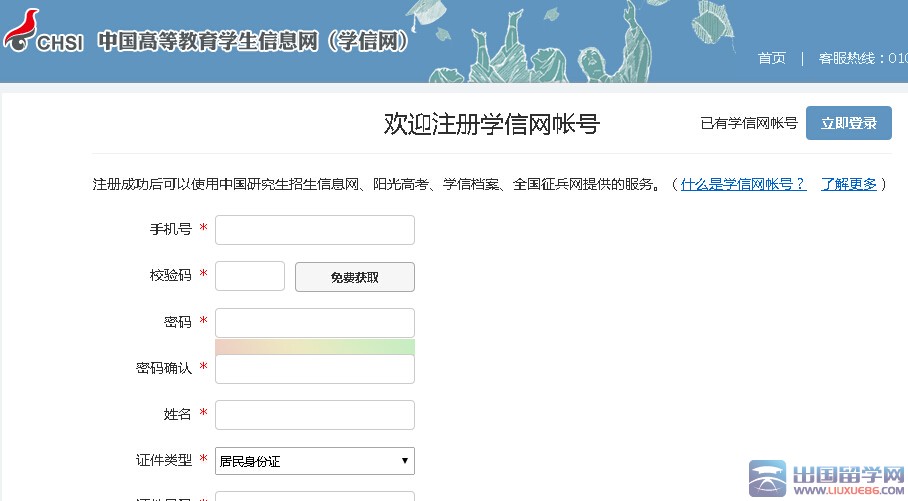908x501 pixels.
Task: Click the password strength color bar
Action: [314, 346]
